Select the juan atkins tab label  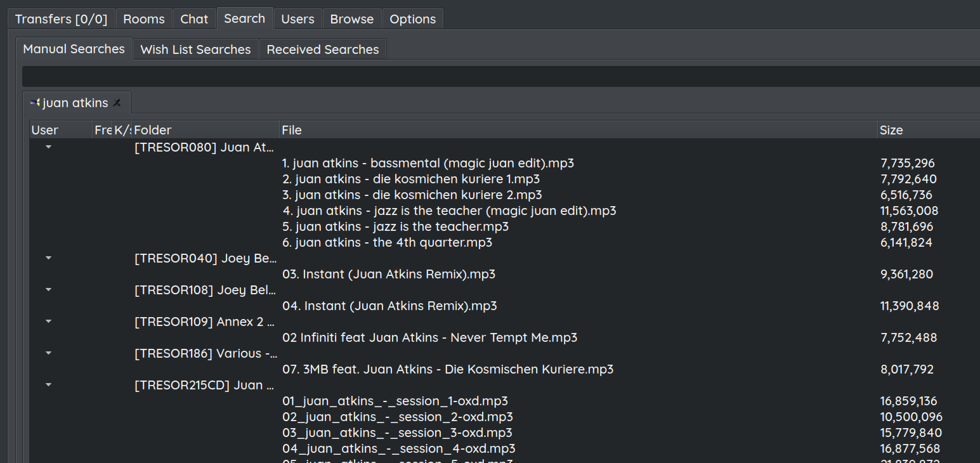coord(75,103)
